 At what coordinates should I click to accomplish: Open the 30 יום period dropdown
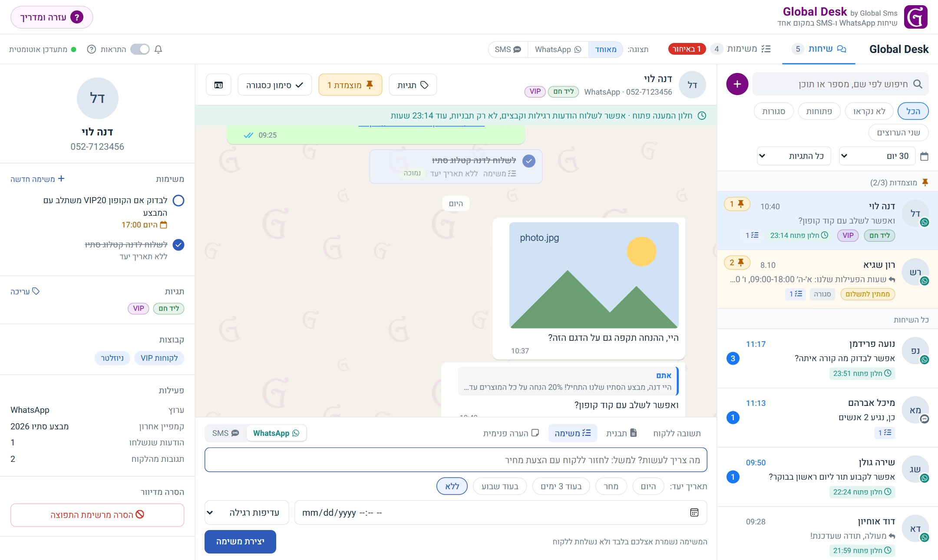pos(878,156)
